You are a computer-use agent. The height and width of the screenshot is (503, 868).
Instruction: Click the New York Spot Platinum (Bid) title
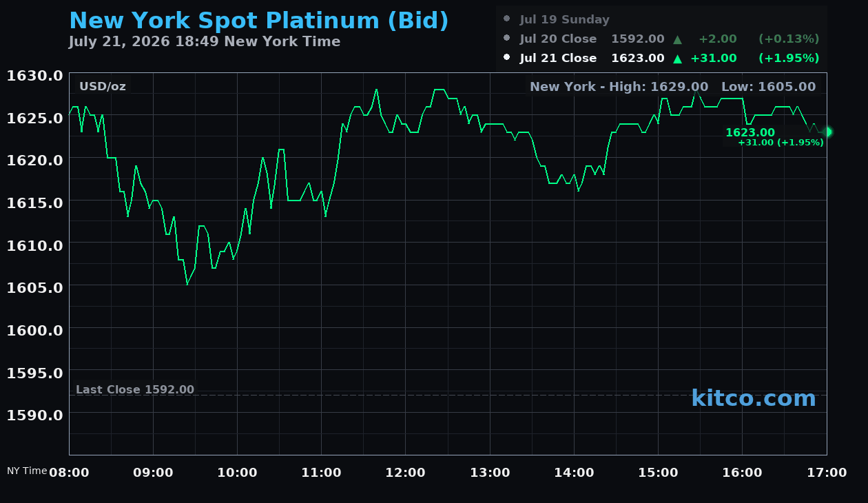tap(259, 21)
